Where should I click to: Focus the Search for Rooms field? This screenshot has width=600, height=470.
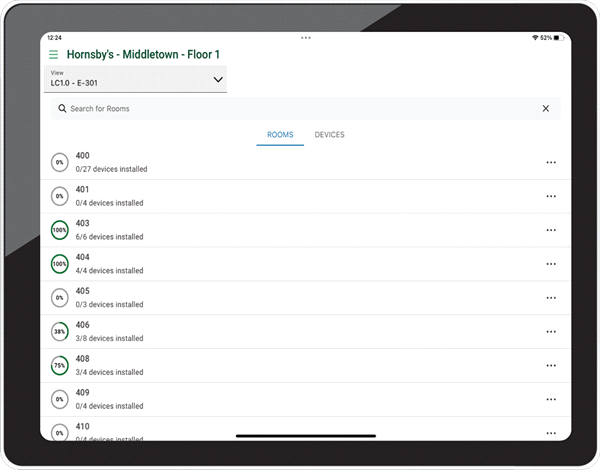tap(306, 109)
